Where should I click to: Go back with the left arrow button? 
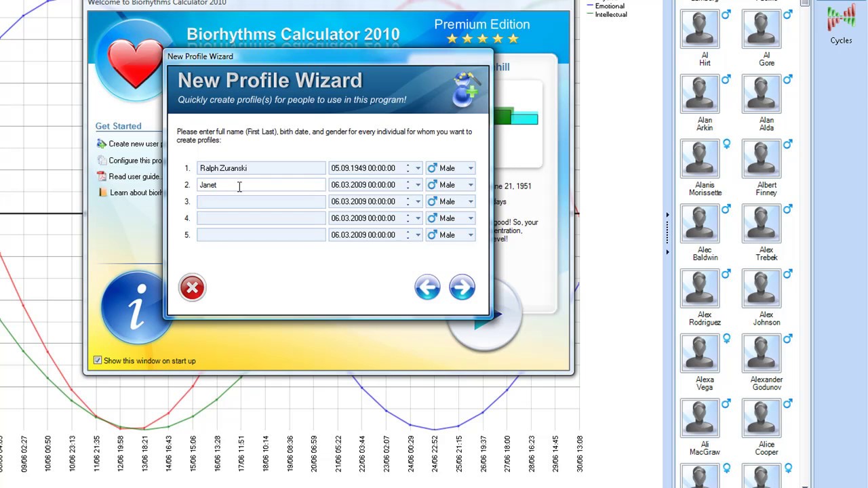pos(427,288)
